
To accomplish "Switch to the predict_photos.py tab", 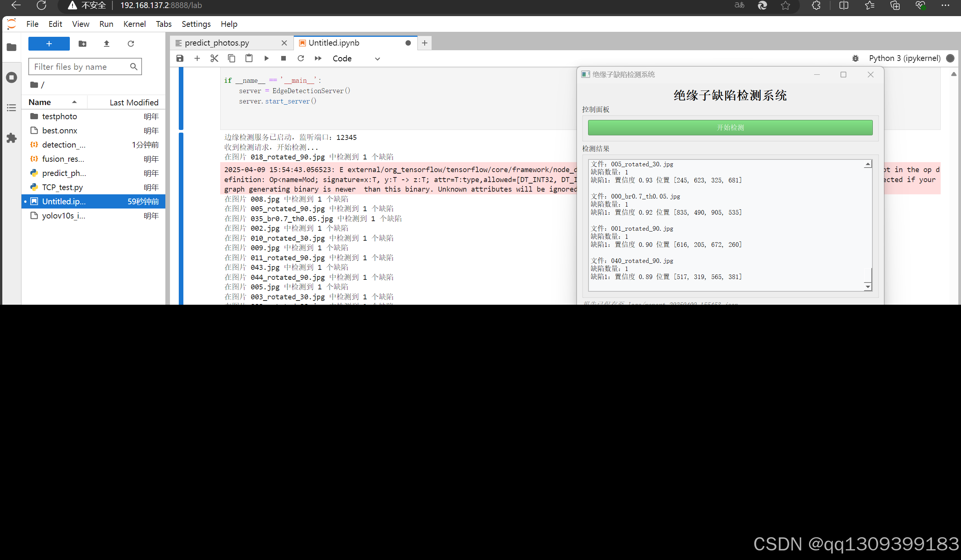I will click(x=217, y=43).
